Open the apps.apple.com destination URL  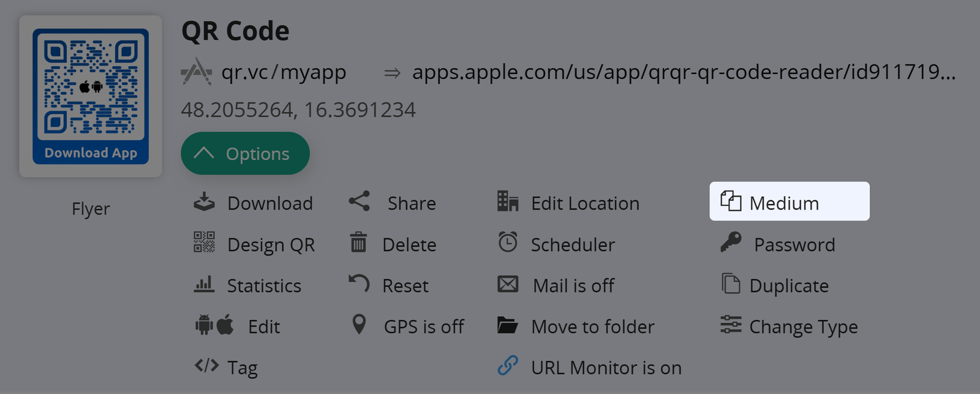(x=683, y=72)
